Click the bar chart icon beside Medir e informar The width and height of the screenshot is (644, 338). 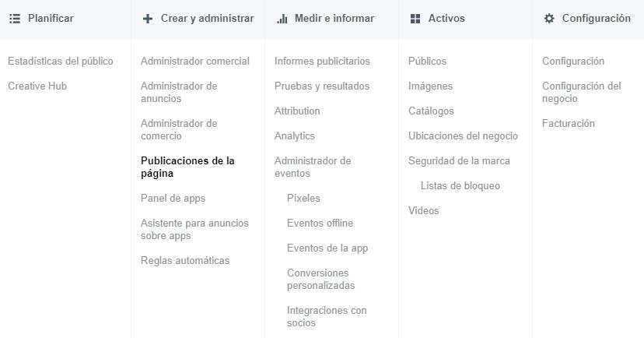[x=282, y=19]
